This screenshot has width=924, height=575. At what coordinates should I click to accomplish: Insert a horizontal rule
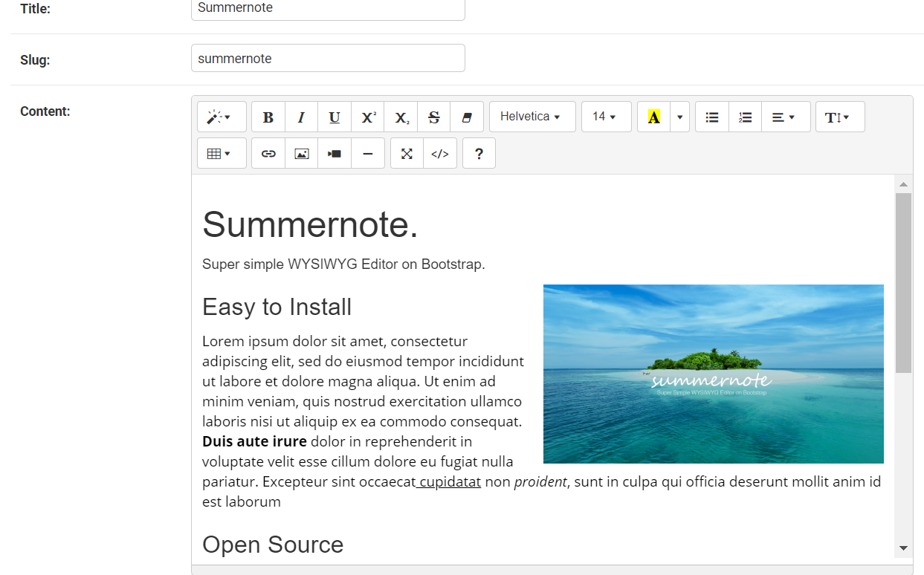(x=367, y=153)
